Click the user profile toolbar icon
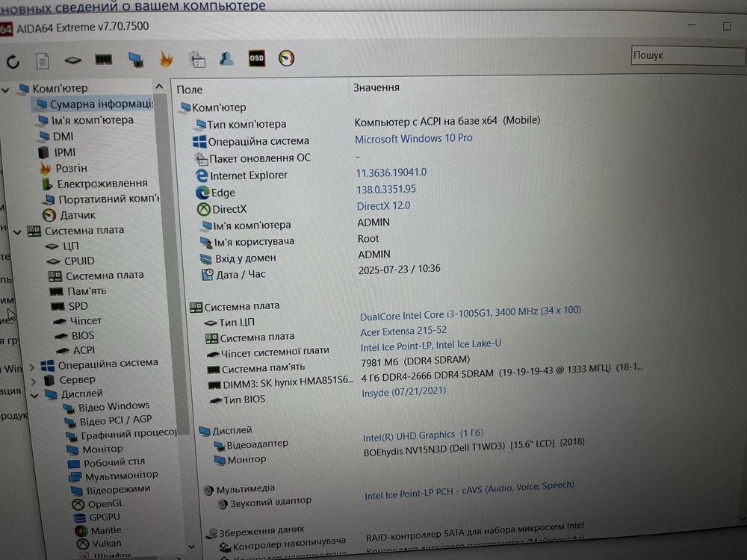This screenshot has height=560, width=747. coord(226,58)
